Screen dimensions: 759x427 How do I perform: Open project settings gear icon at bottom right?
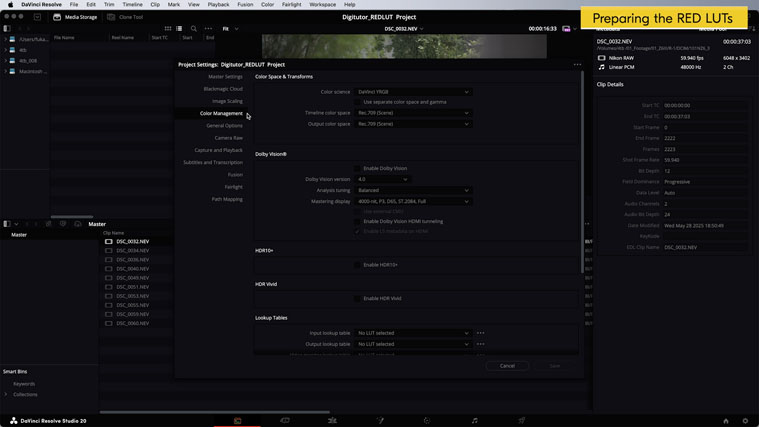[x=745, y=421]
